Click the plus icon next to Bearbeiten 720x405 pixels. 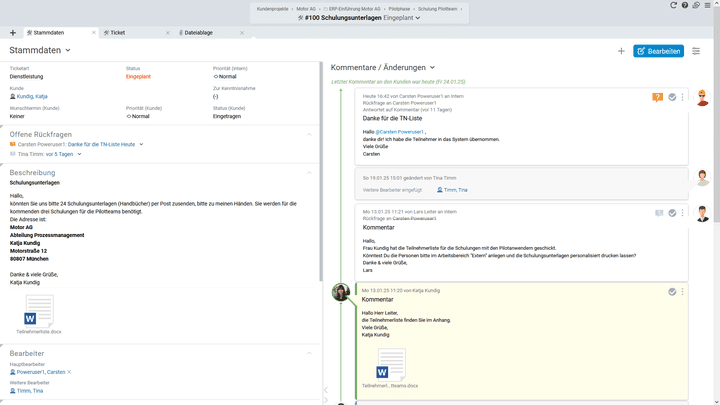pos(621,51)
